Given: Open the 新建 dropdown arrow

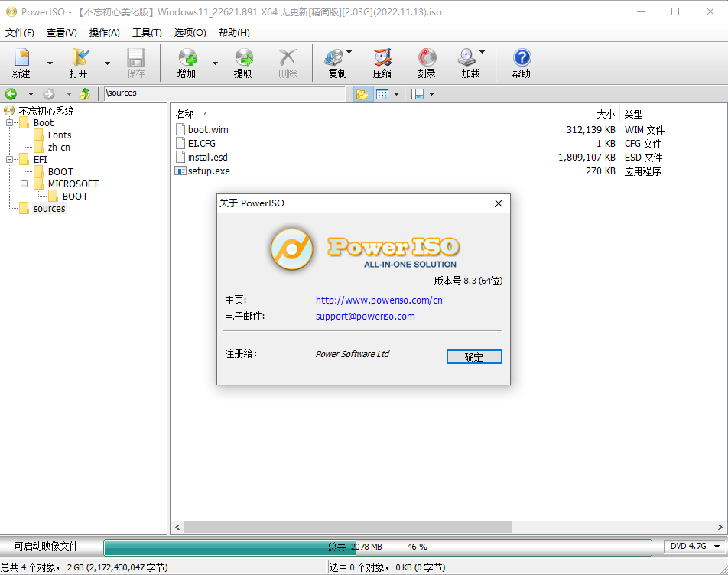Looking at the screenshot, I should pyautogui.click(x=50, y=63).
